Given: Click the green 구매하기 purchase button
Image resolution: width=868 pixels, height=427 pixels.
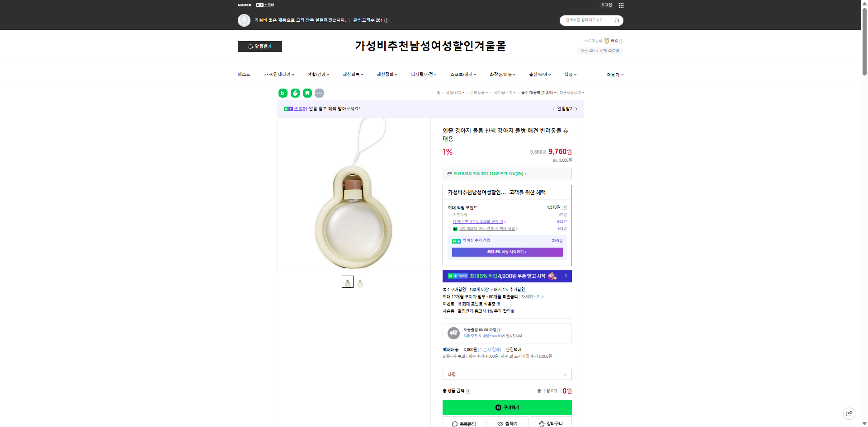Looking at the screenshot, I should click(x=507, y=407).
